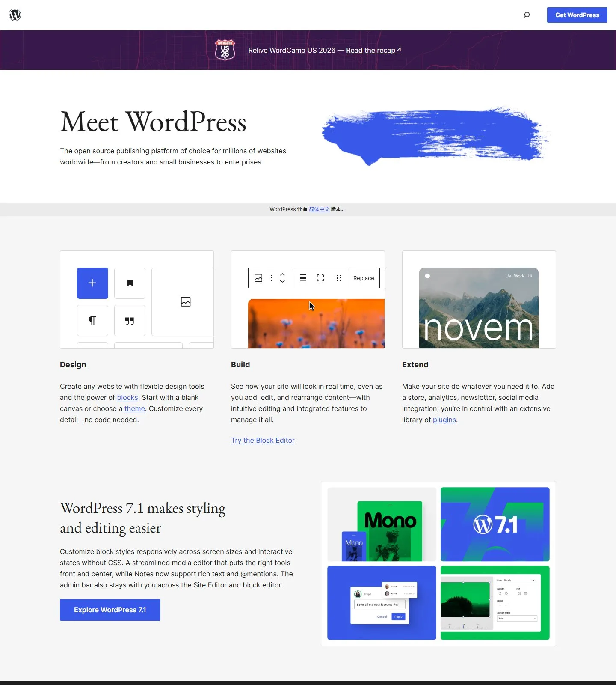
Task: Click the Notes comment preview tile
Action: coord(382,603)
